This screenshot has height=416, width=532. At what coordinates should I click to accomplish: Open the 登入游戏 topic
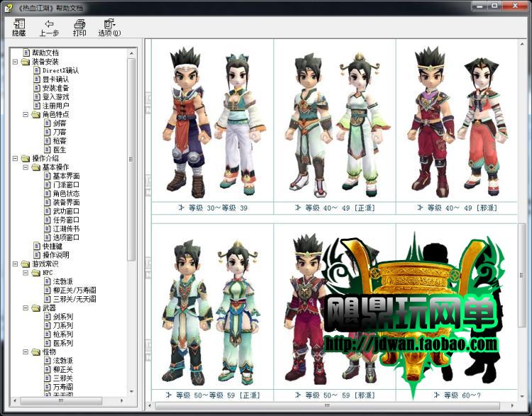tap(55, 97)
